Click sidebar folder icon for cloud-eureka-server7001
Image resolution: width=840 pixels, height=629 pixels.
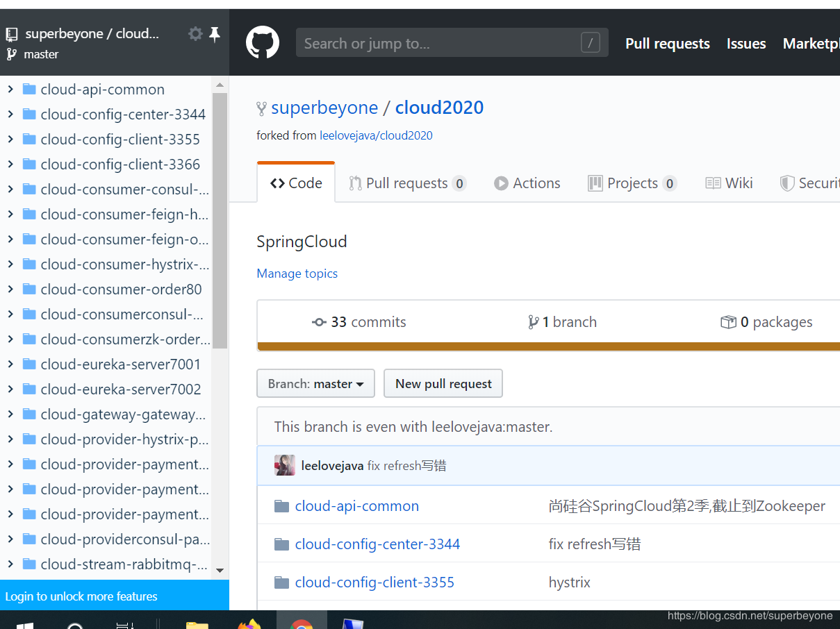[x=29, y=364]
